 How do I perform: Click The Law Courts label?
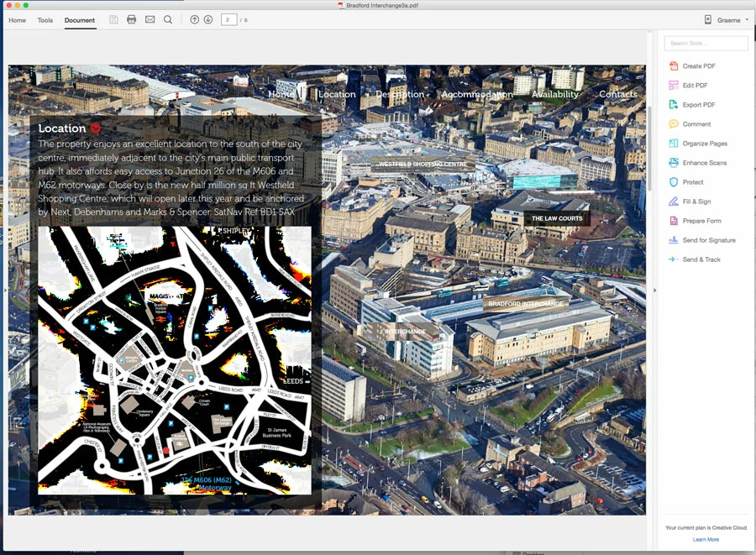click(x=557, y=218)
